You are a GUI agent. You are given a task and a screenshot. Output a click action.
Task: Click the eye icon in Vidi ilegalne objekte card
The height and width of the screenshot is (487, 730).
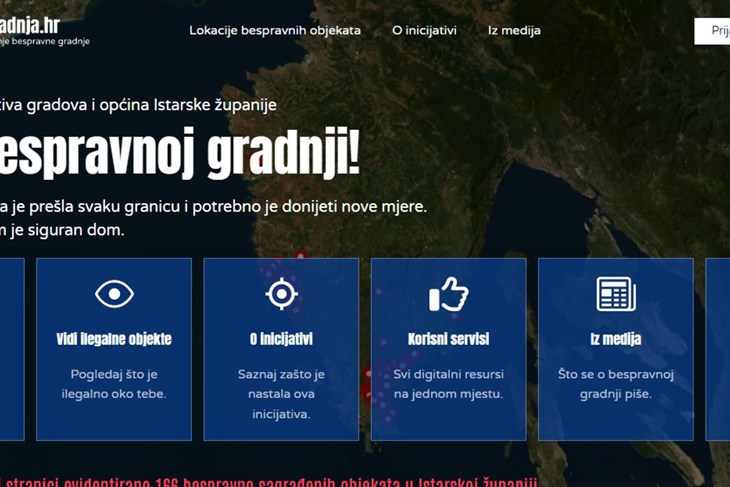[x=114, y=294]
